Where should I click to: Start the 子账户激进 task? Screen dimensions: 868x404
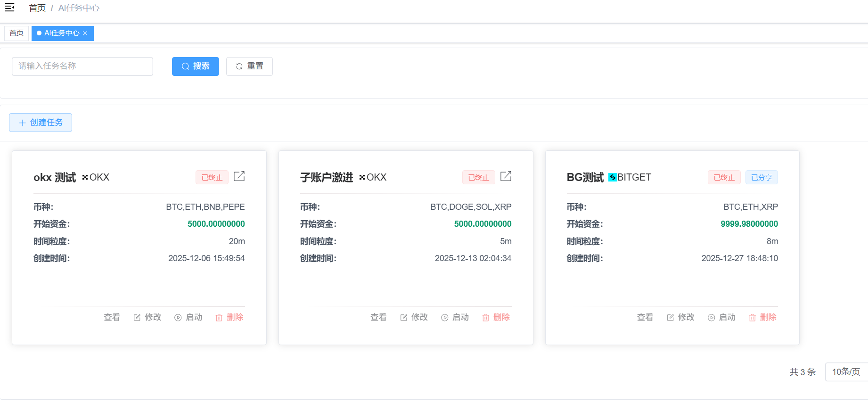pos(455,317)
